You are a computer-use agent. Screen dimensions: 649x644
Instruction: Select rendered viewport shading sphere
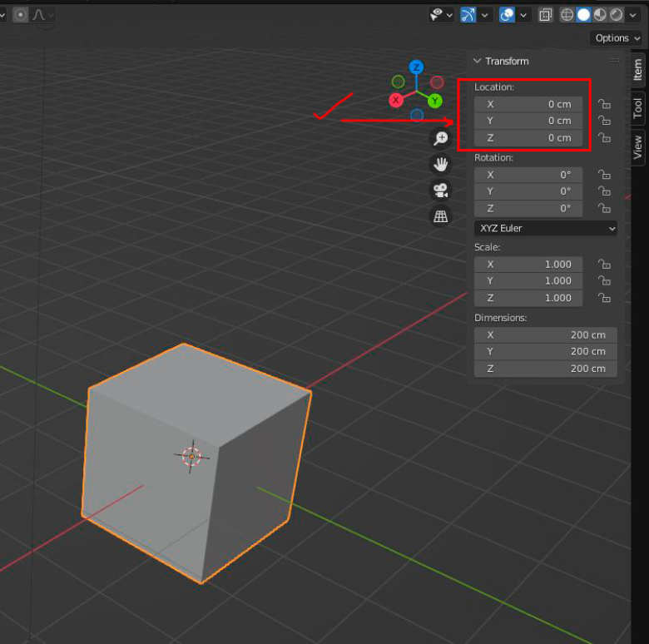pyautogui.click(x=616, y=15)
